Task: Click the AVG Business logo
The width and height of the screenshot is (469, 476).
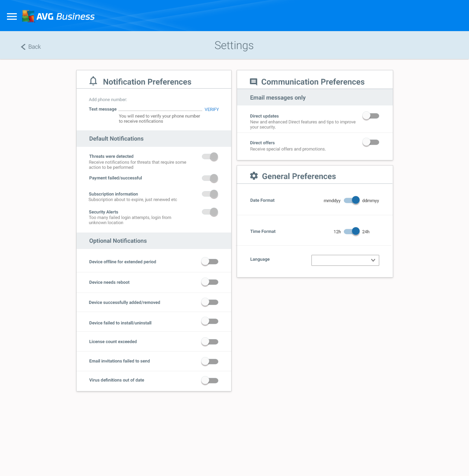Action: 58,16
